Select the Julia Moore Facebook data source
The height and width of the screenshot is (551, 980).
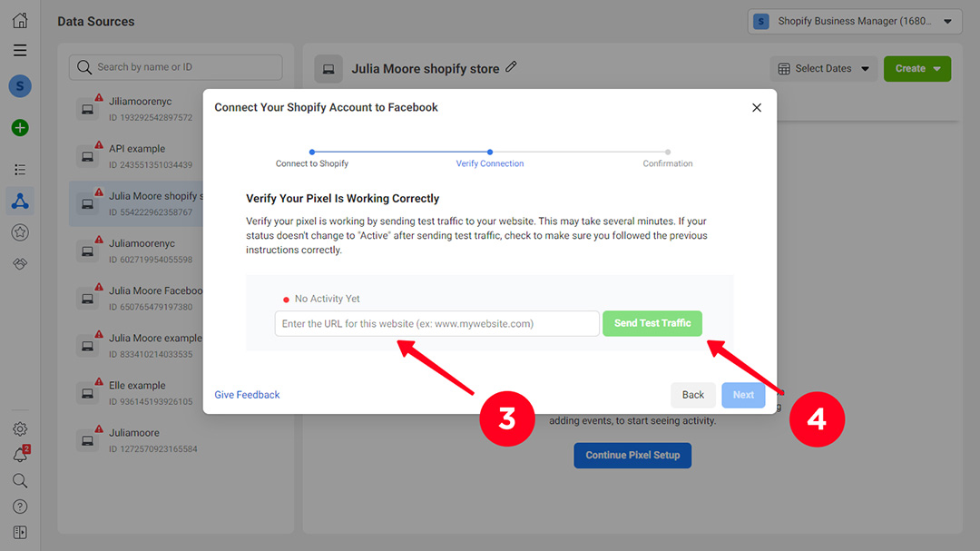(x=135, y=299)
